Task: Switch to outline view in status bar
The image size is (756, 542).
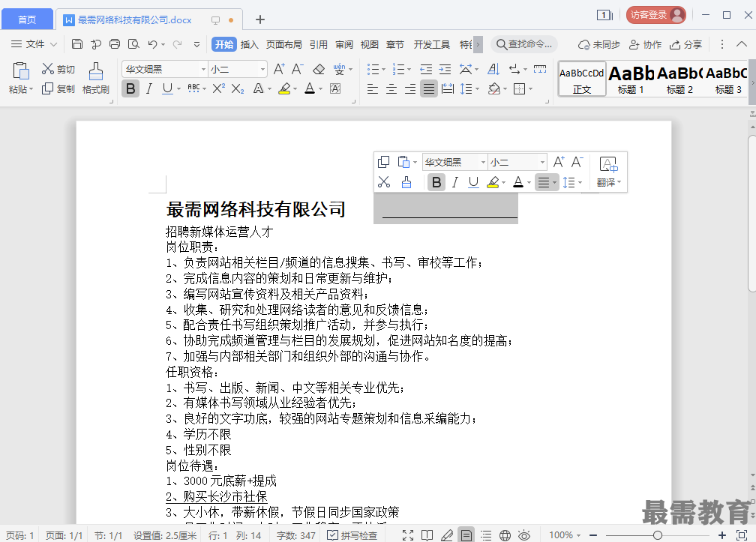Action: click(486, 535)
